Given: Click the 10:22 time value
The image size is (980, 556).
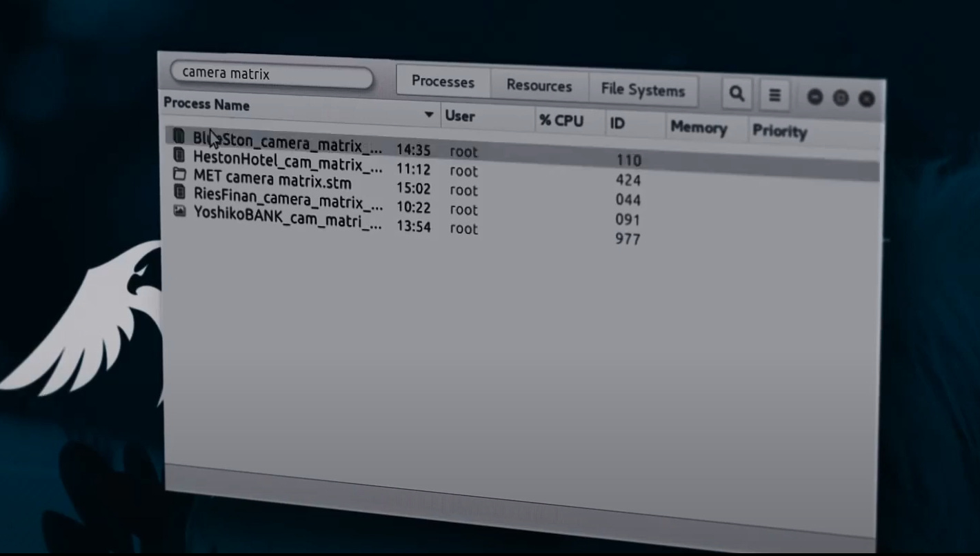Looking at the screenshot, I should (x=413, y=208).
